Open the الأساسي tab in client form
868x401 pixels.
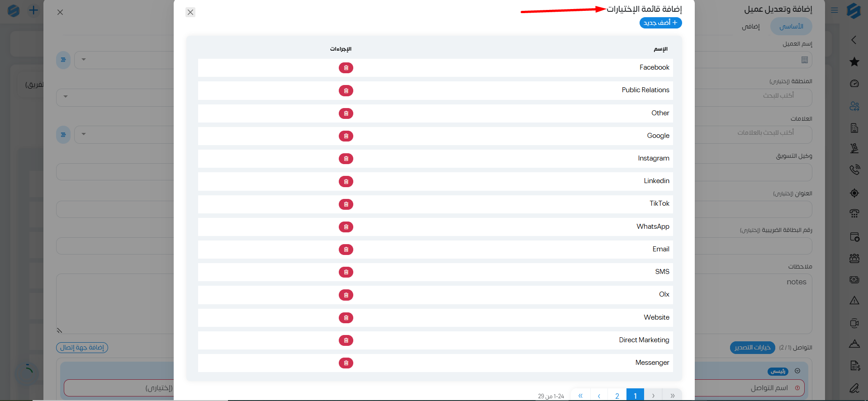point(791,26)
